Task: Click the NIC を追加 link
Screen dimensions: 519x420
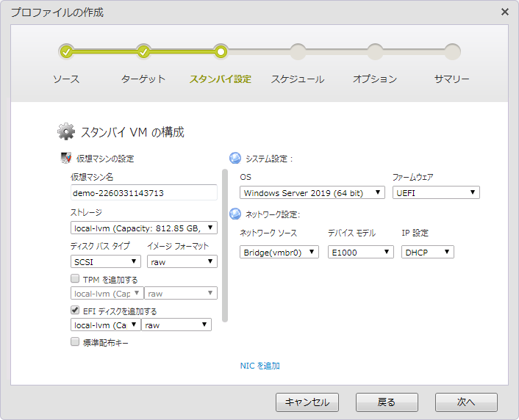Action: pyautogui.click(x=259, y=366)
